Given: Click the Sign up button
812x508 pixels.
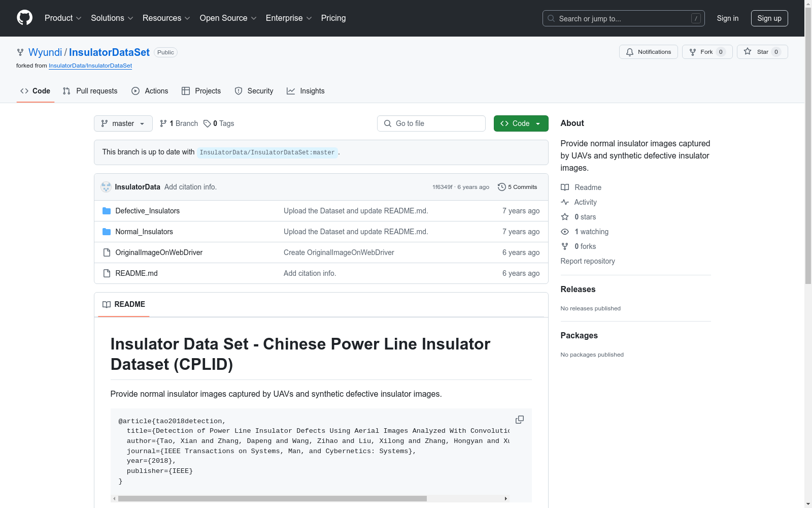Looking at the screenshot, I should (769, 18).
